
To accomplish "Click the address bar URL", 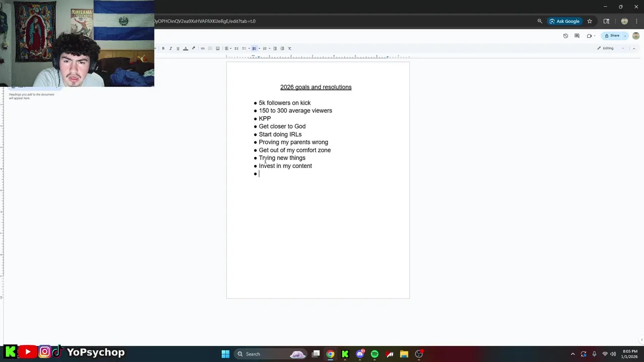I will point(205,21).
